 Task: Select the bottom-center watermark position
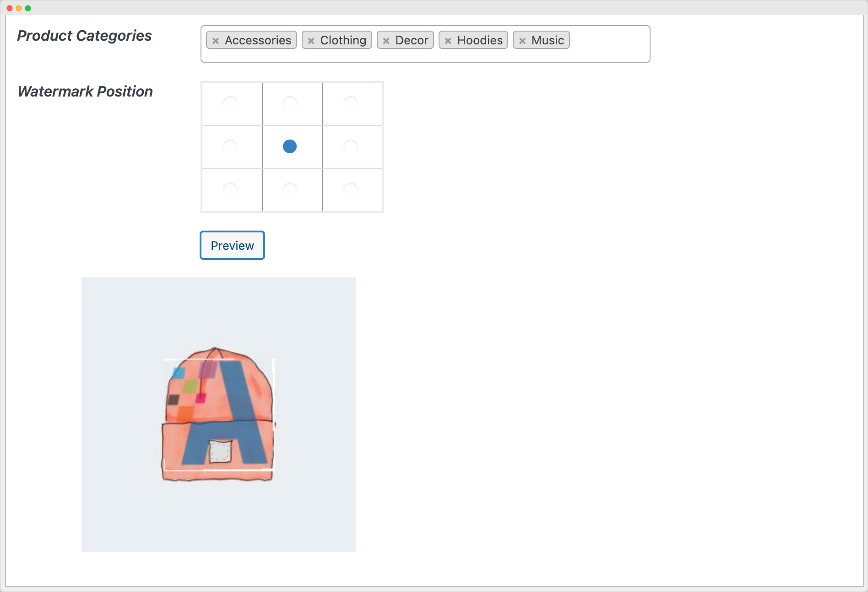[291, 189]
